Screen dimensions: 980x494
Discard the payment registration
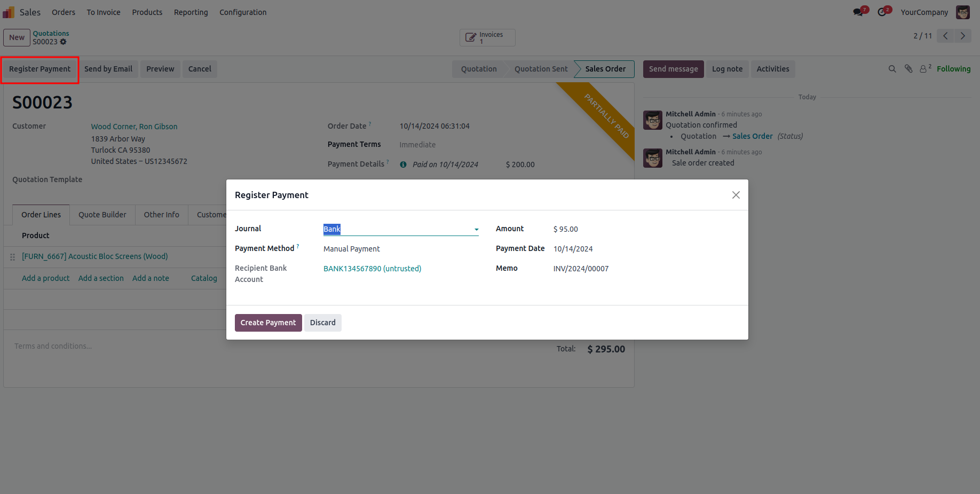click(322, 323)
